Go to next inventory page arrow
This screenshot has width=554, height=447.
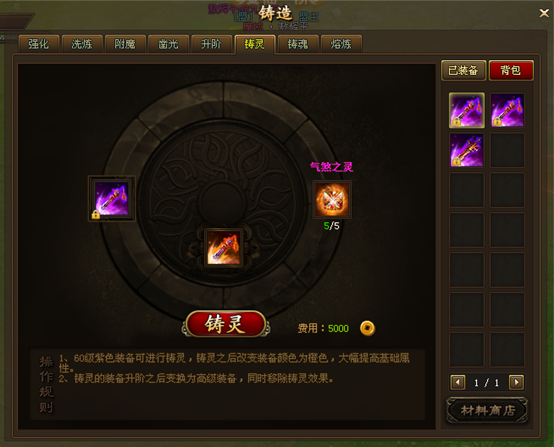516,382
